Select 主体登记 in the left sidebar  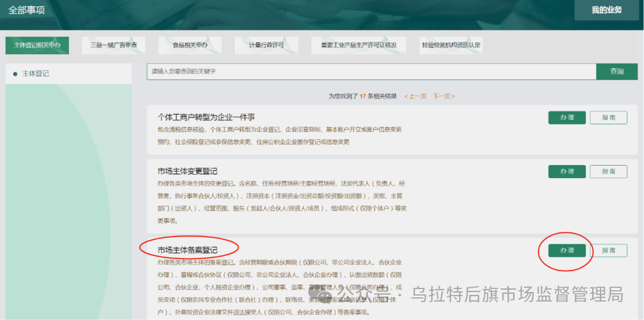[69, 74]
